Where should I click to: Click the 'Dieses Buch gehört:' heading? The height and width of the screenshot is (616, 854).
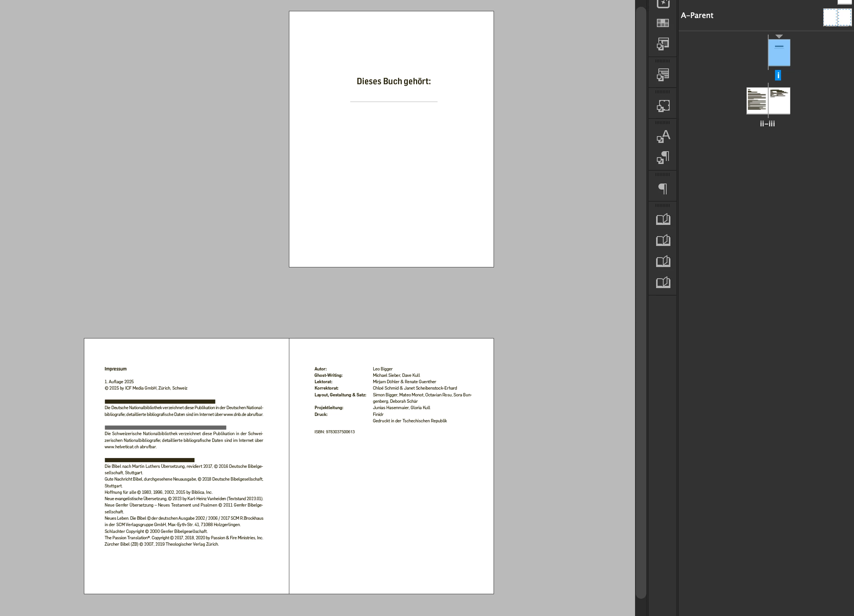click(x=394, y=81)
